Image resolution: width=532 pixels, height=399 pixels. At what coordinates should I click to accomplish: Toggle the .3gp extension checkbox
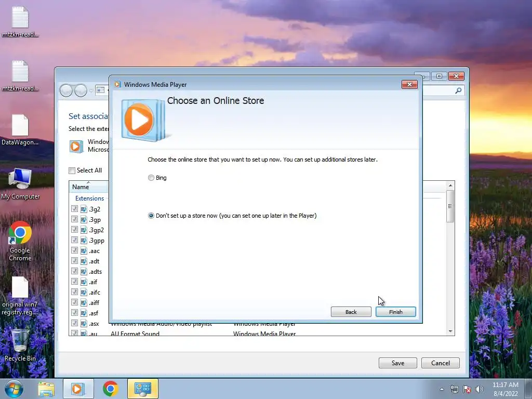(74, 219)
